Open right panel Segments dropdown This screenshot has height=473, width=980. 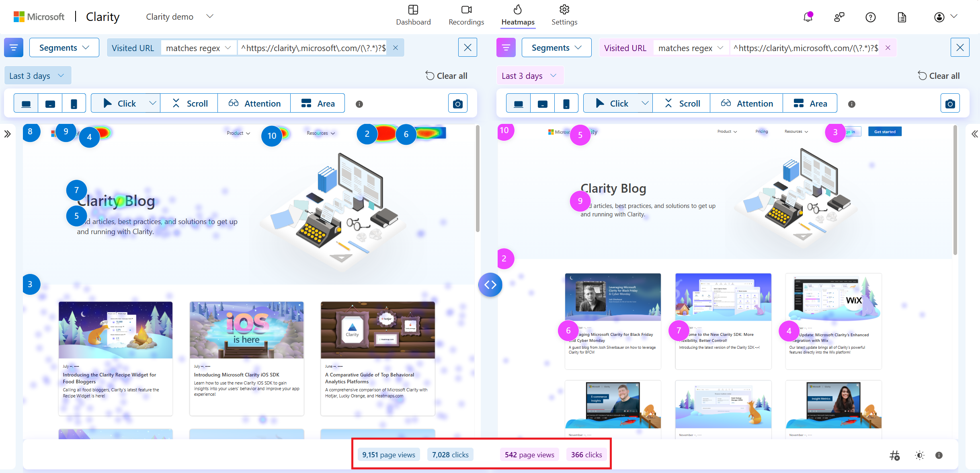[557, 47]
